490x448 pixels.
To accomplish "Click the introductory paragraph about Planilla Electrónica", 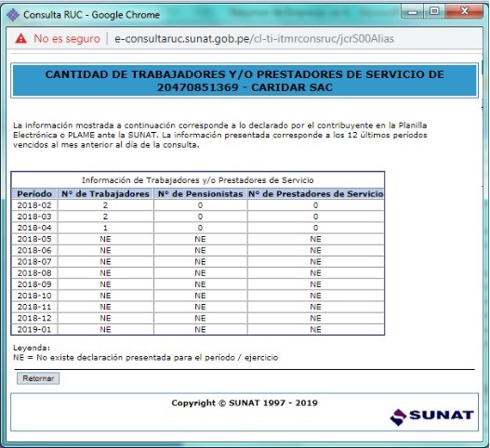I will point(220,135).
